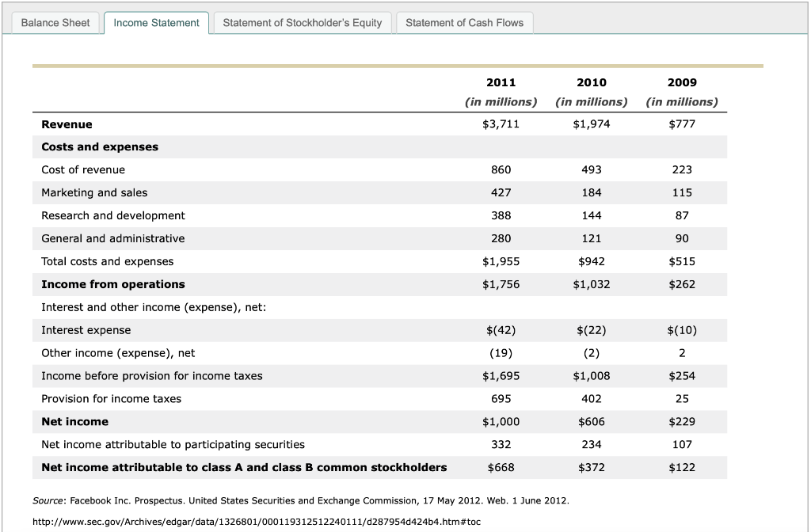Click cost of revenue value 223

click(x=682, y=169)
